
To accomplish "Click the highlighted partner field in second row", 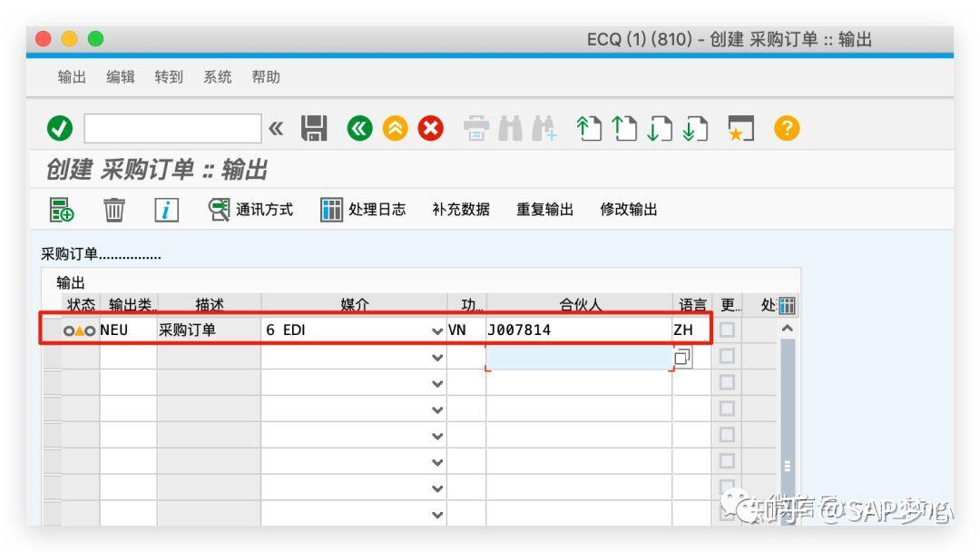I will pos(579,358).
